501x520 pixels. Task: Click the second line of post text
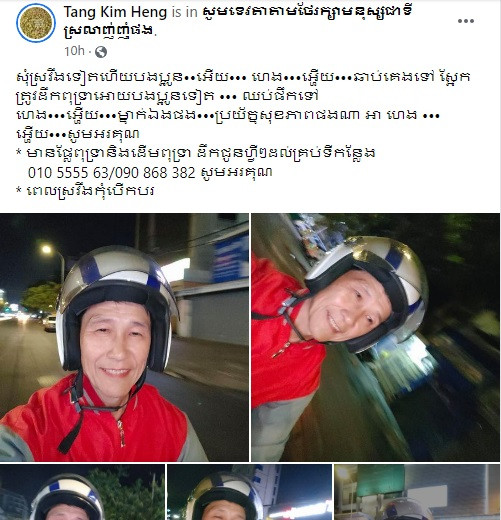[x=167, y=96]
